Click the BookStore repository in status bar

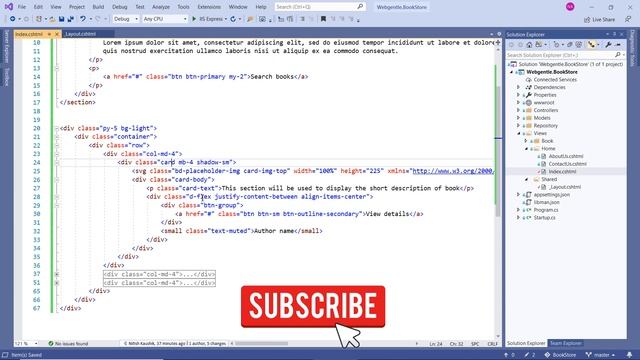pyautogui.click(x=560, y=355)
